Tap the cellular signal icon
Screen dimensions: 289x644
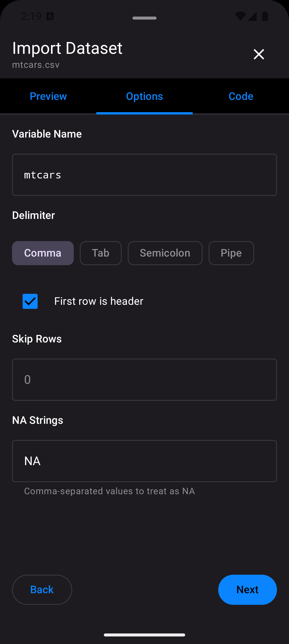[x=252, y=16]
